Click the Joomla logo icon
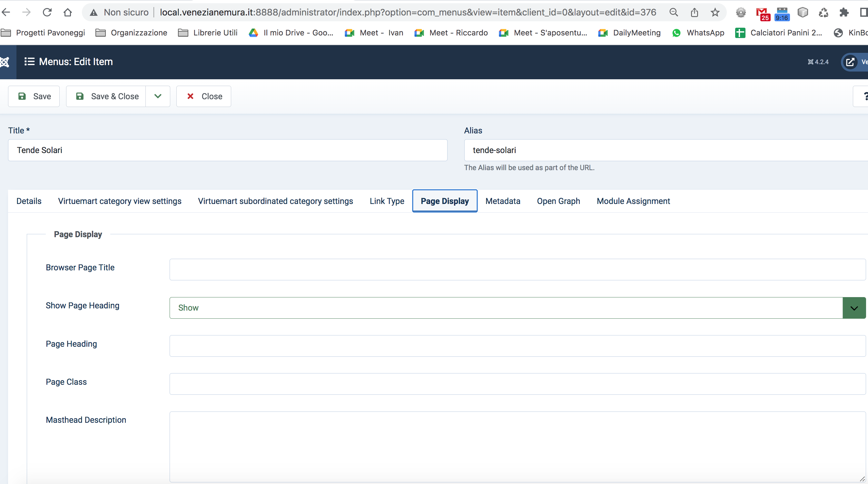Viewport: 868px width, 484px height. point(5,62)
